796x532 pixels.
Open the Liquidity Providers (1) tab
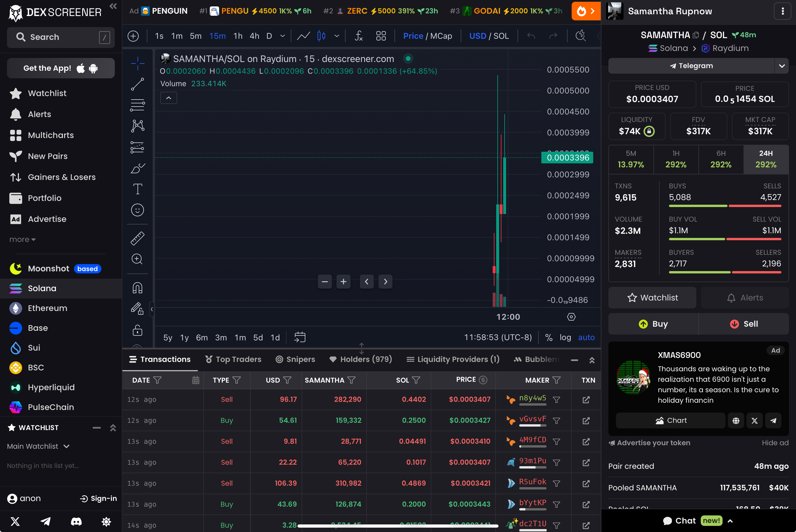pos(453,359)
